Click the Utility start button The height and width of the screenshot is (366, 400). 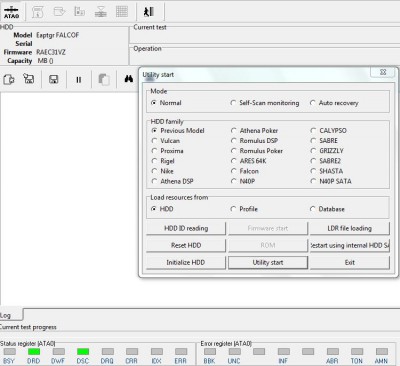click(268, 262)
